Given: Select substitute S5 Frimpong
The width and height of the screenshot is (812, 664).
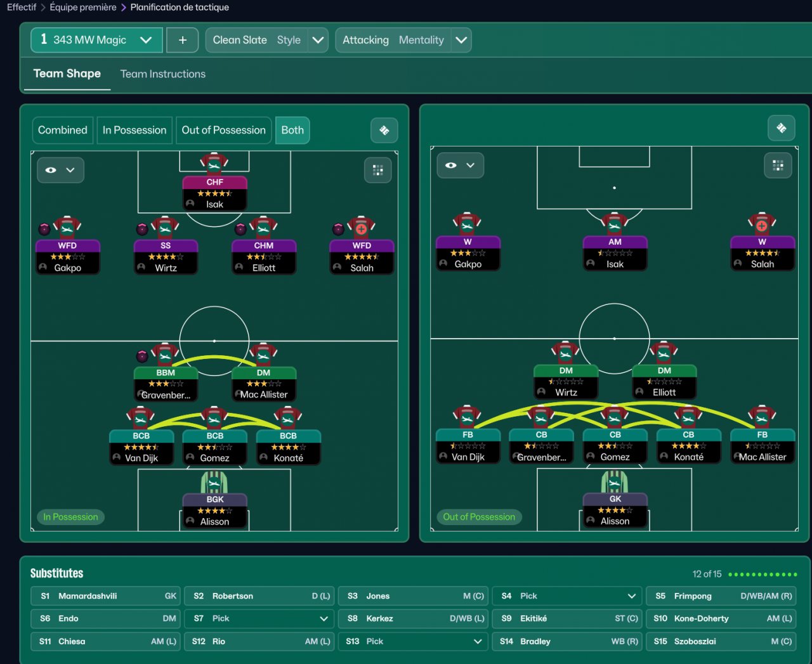Looking at the screenshot, I should point(721,596).
